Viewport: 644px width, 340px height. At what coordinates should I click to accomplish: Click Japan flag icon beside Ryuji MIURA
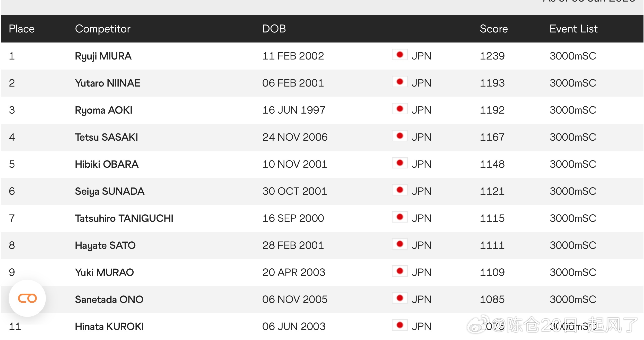click(x=400, y=55)
